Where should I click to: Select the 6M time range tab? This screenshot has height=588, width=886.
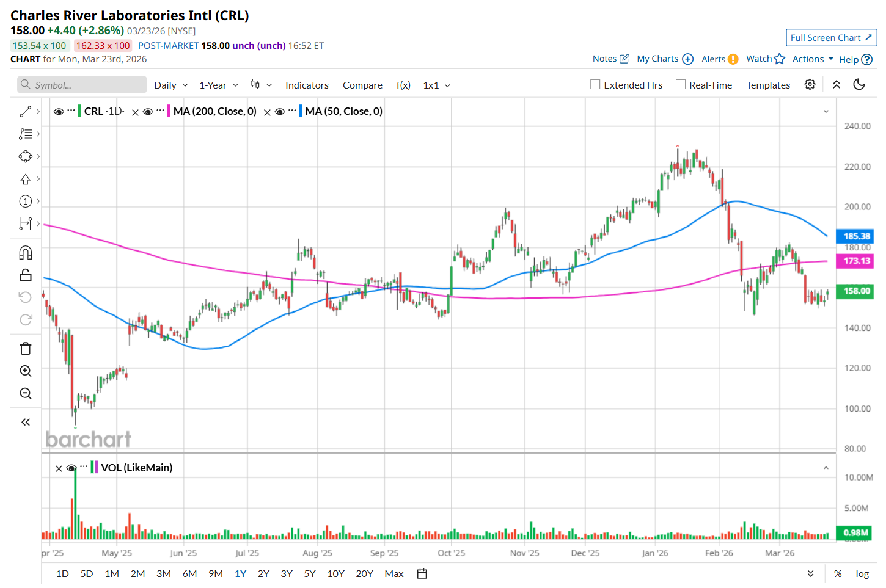(x=189, y=574)
